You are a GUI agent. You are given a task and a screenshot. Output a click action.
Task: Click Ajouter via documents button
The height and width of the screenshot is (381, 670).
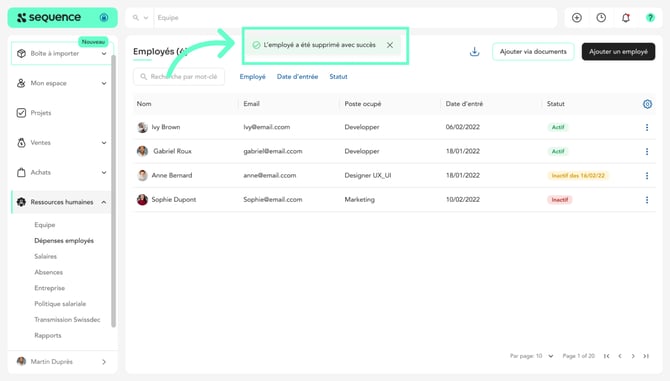pos(533,52)
